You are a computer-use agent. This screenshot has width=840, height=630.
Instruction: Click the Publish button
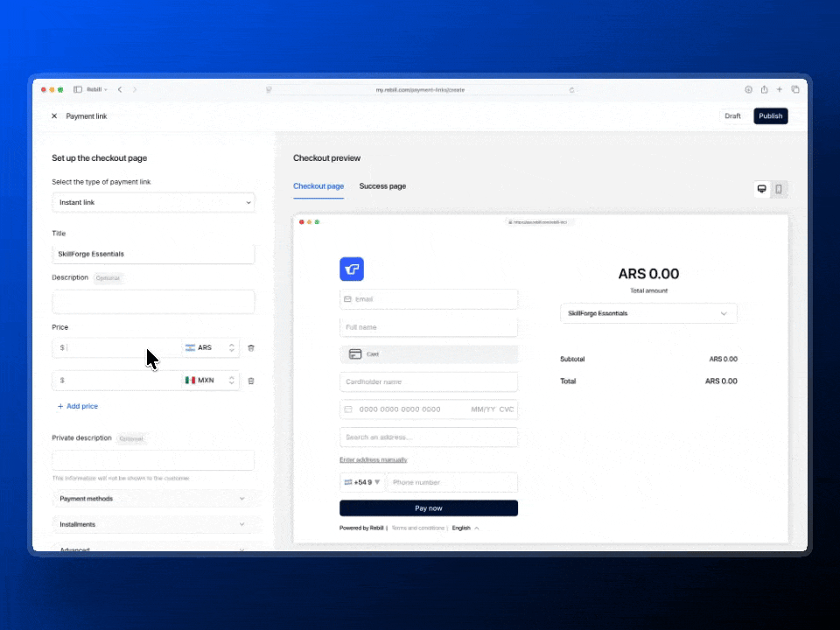771,116
